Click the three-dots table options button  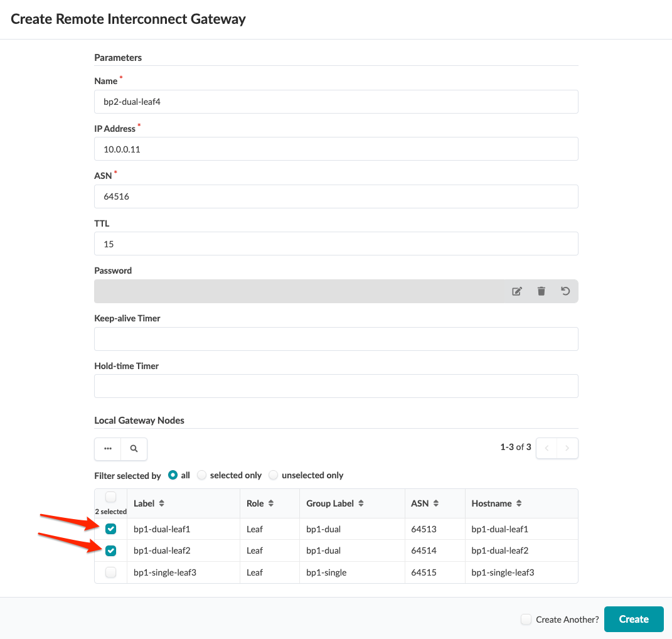(x=108, y=449)
